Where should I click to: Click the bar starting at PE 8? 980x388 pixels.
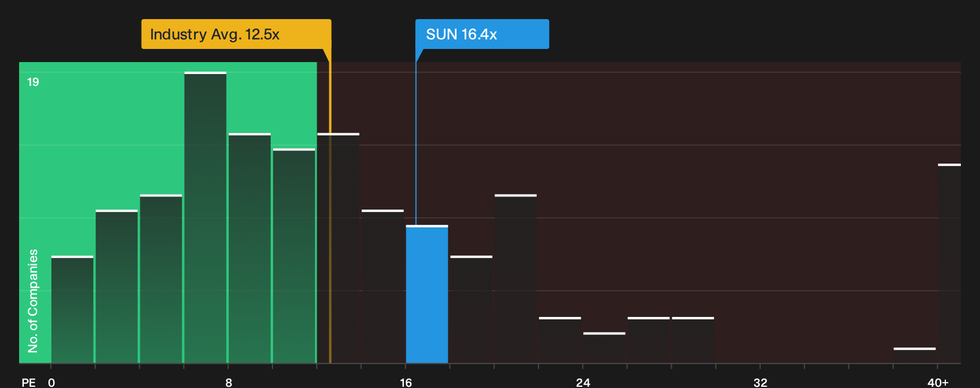(249, 248)
